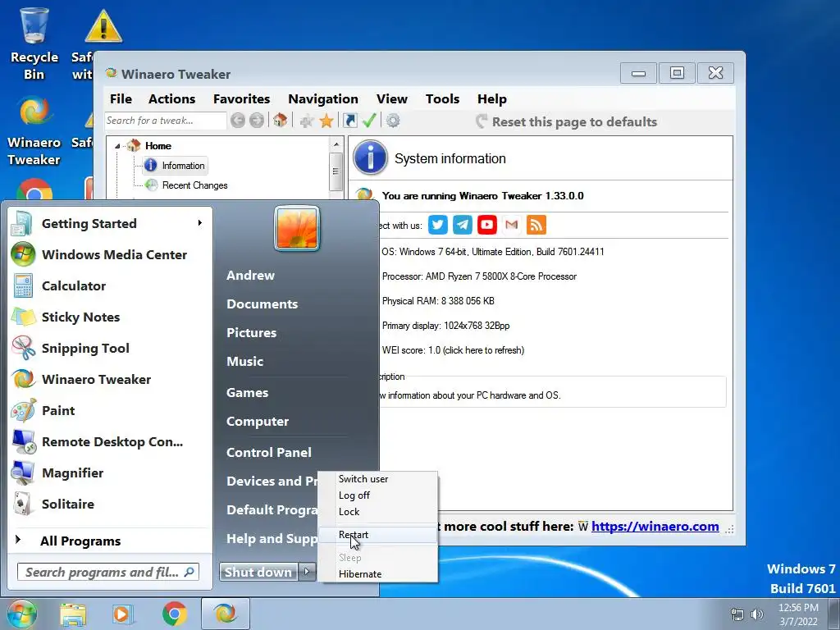Open the winaero.com link
Viewport: 840px width, 630px height.
[x=655, y=526]
